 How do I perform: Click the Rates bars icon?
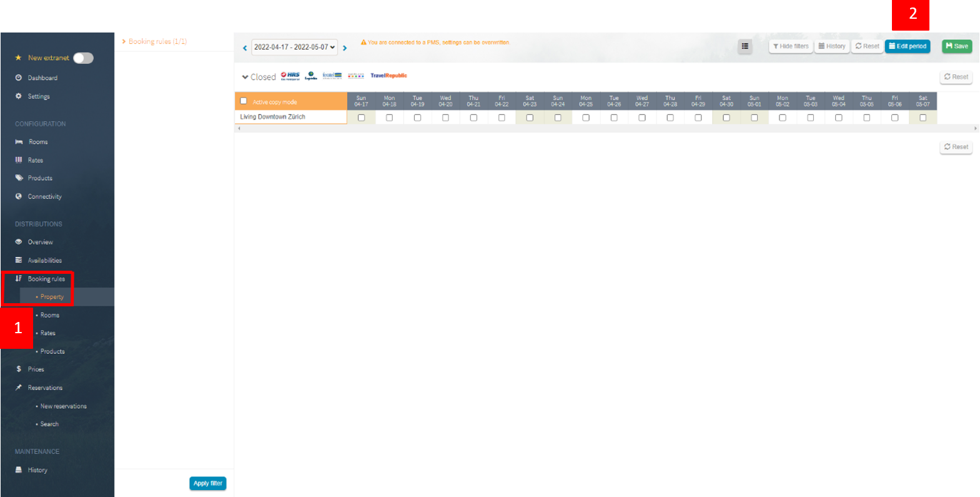(x=19, y=160)
